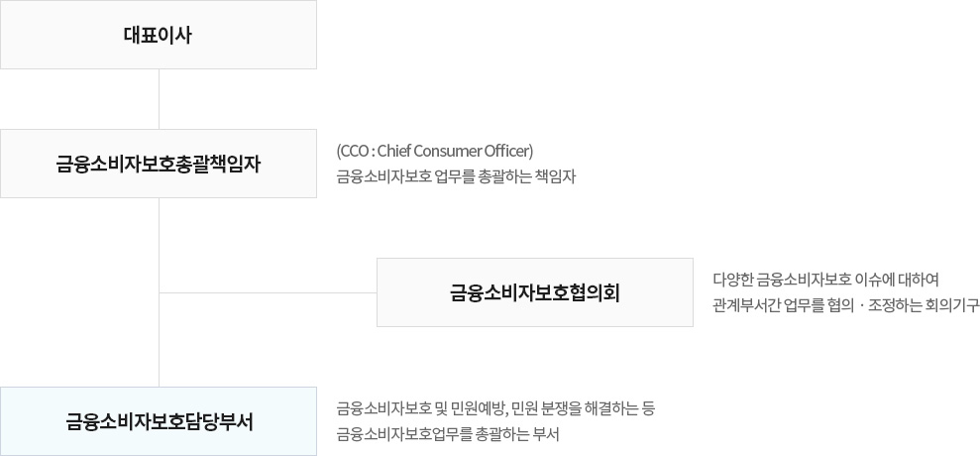
Task: Click the vertical connector directly above 금융소비자보호담당부서 box
Action: click(159, 340)
